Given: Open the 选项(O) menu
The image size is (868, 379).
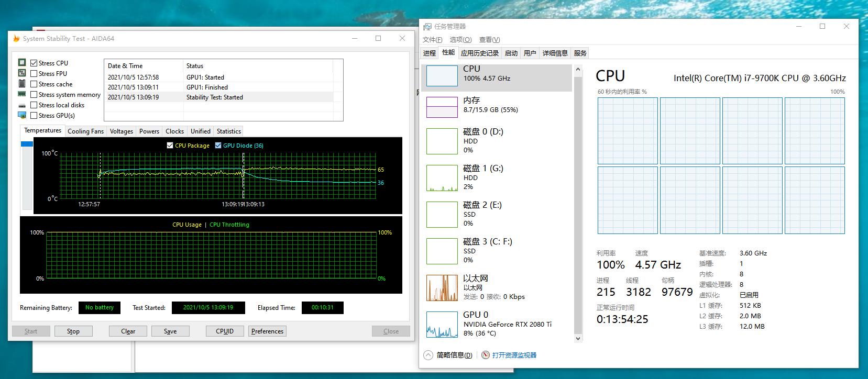Looking at the screenshot, I should (x=460, y=40).
